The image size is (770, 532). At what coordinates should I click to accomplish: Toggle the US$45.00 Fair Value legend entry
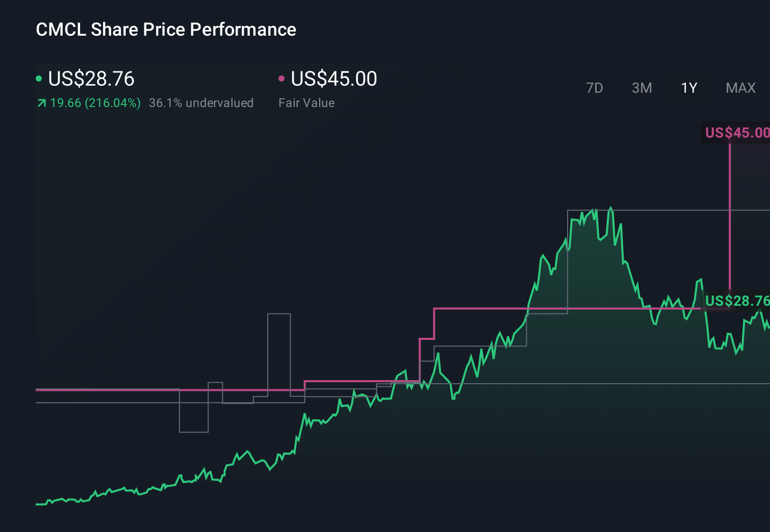pos(333,79)
